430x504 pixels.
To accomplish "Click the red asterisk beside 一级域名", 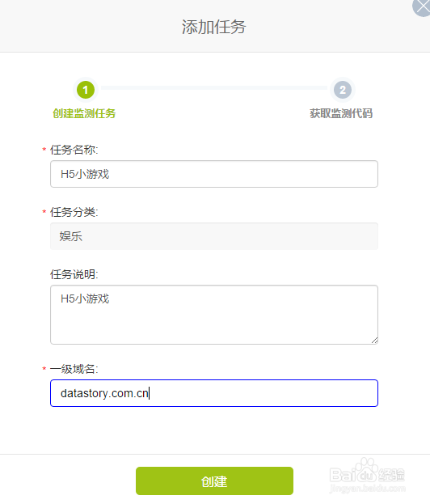I will (x=44, y=369).
